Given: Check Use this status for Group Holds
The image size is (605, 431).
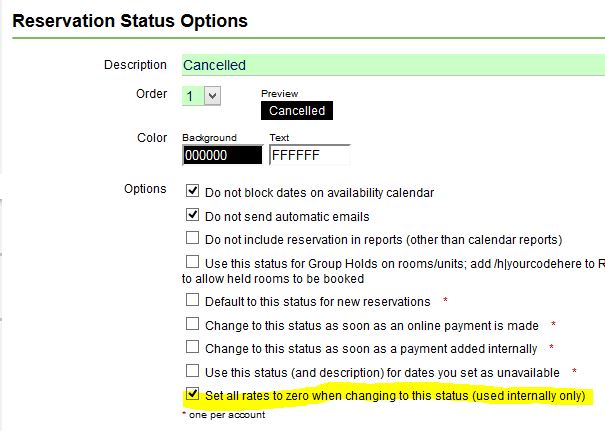Looking at the screenshot, I should click(x=193, y=262).
